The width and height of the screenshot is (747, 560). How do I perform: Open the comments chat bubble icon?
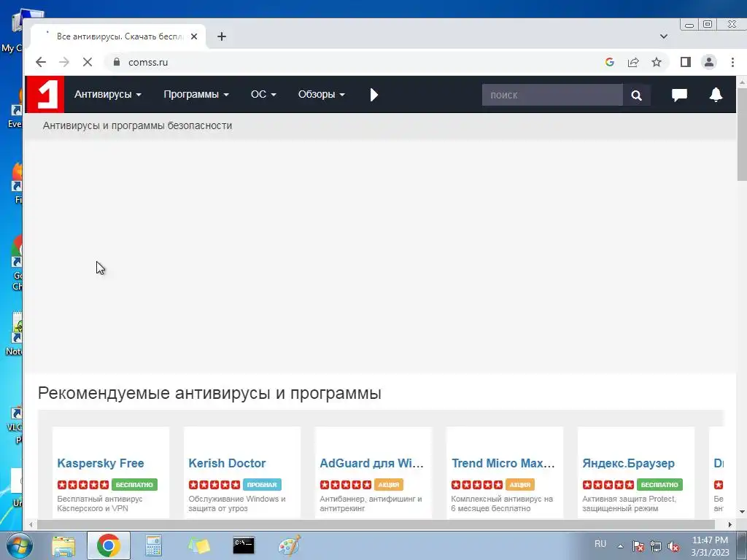(679, 95)
